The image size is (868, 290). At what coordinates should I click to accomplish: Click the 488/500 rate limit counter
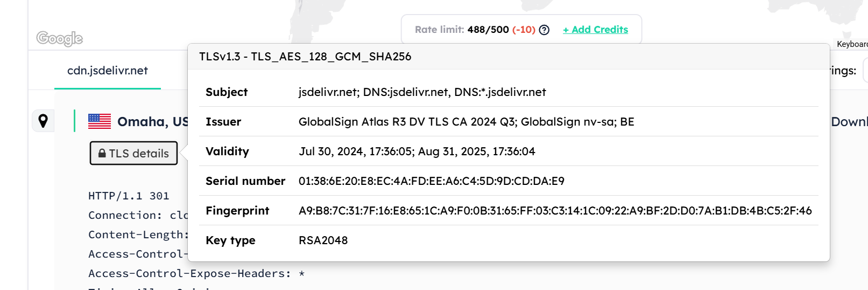click(488, 30)
